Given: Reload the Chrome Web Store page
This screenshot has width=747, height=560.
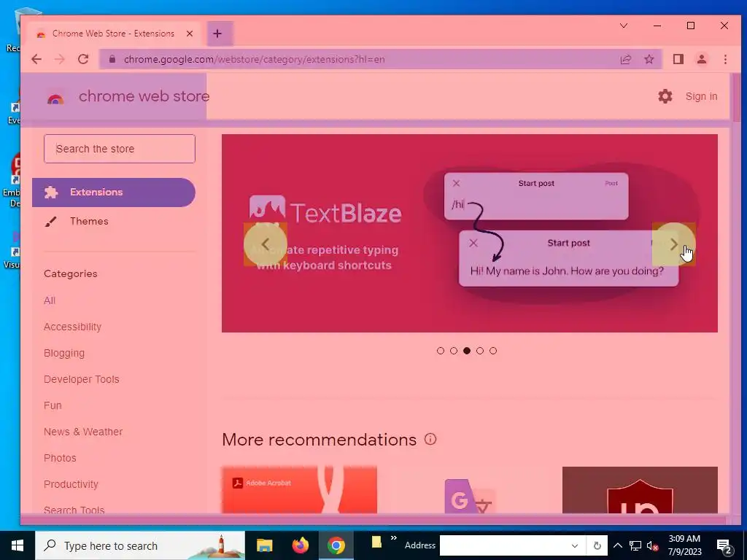Looking at the screenshot, I should (x=83, y=59).
